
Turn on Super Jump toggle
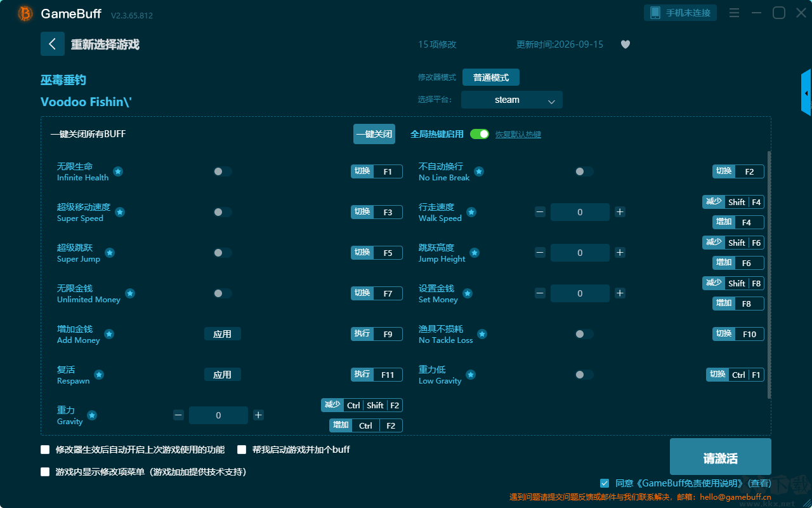pos(223,253)
